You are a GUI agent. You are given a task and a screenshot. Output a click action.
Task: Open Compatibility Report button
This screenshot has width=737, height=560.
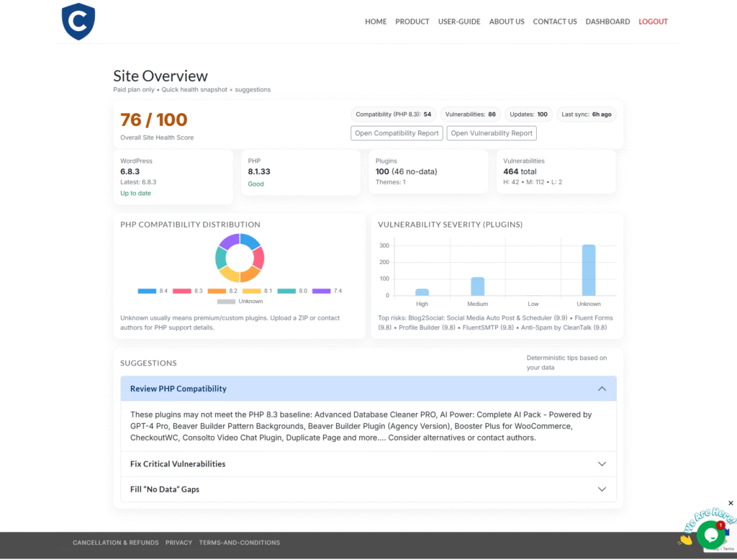[x=397, y=133]
